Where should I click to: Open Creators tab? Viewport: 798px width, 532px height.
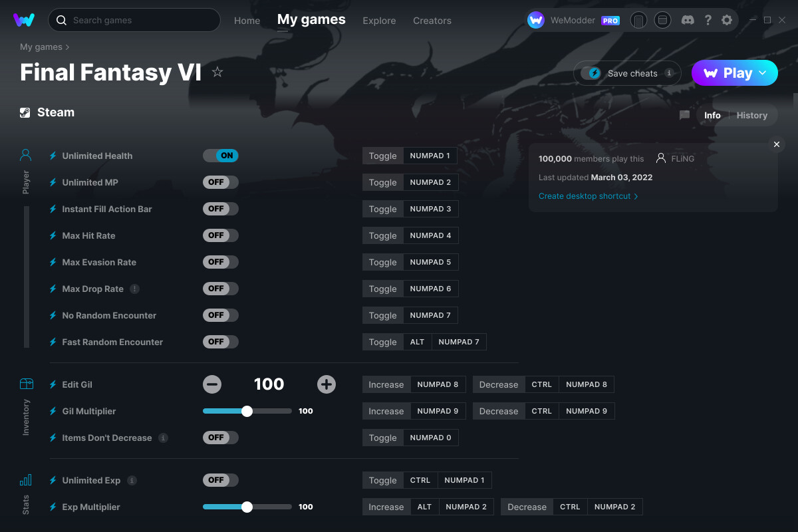432,21
